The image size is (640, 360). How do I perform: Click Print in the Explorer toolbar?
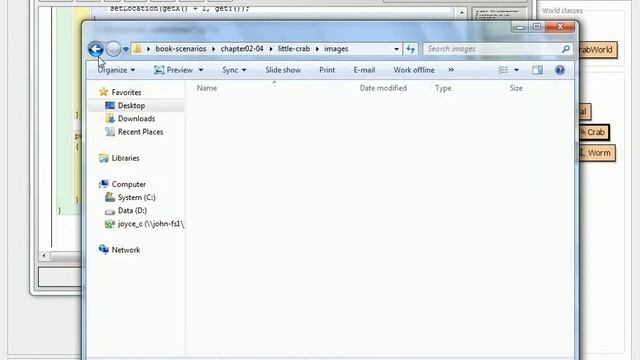(x=327, y=70)
